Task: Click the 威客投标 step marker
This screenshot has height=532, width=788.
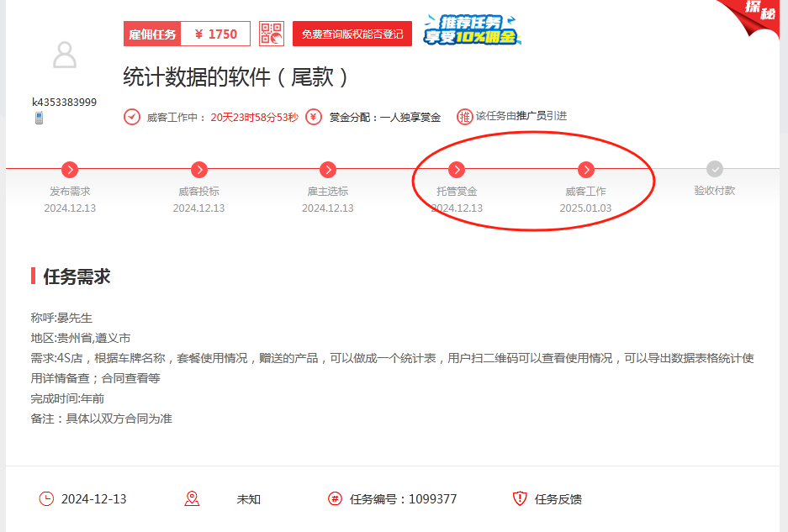Action: pyautogui.click(x=199, y=170)
